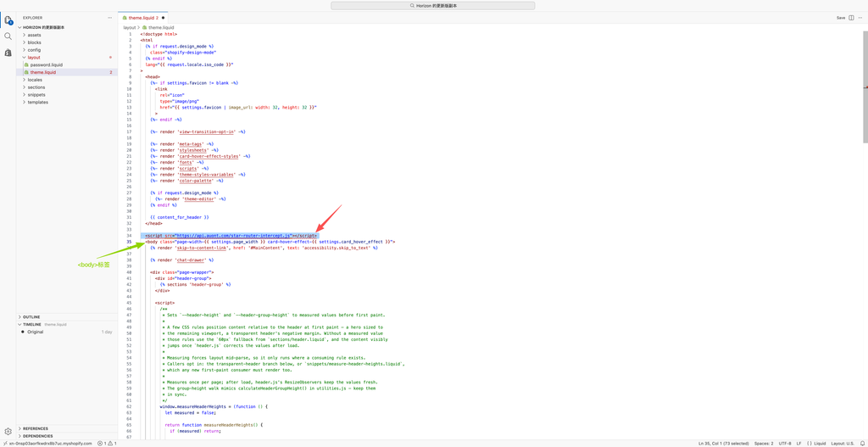Image resolution: width=868 pixels, height=447 pixels.
Task: Expand the snippets folder
Action: (36, 95)
